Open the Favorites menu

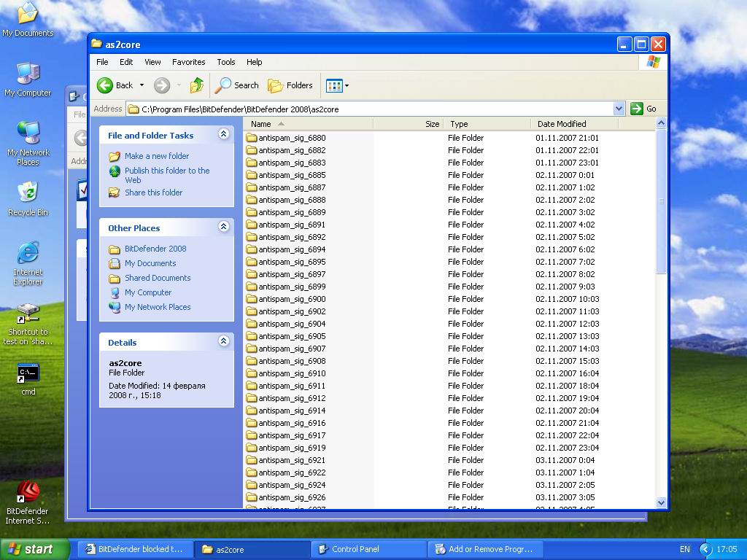[x=188, y=62]
